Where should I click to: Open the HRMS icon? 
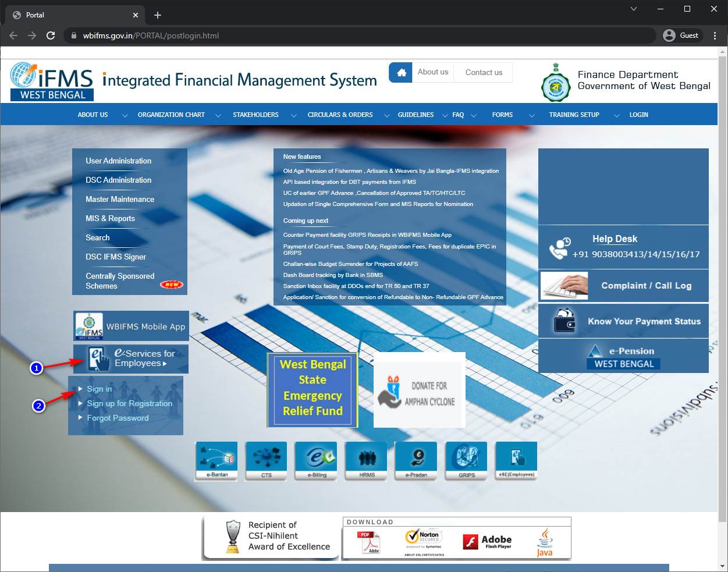[365, 461]
